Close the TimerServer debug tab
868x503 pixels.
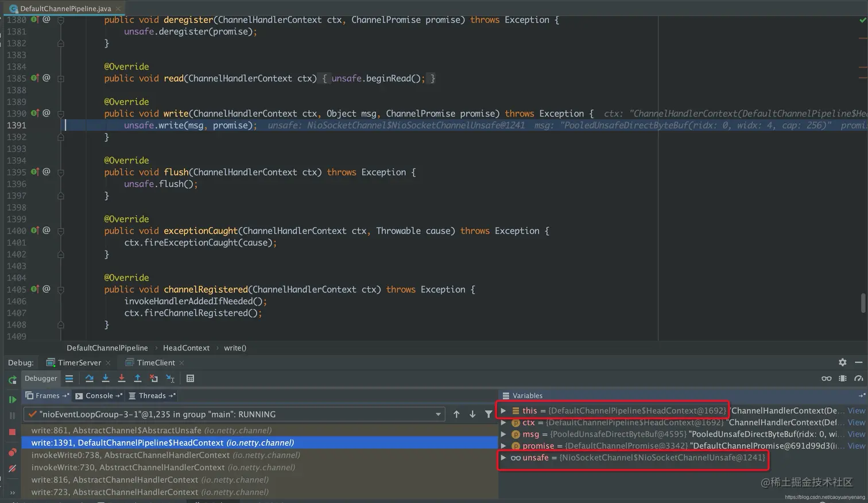(x=108, y=362)
